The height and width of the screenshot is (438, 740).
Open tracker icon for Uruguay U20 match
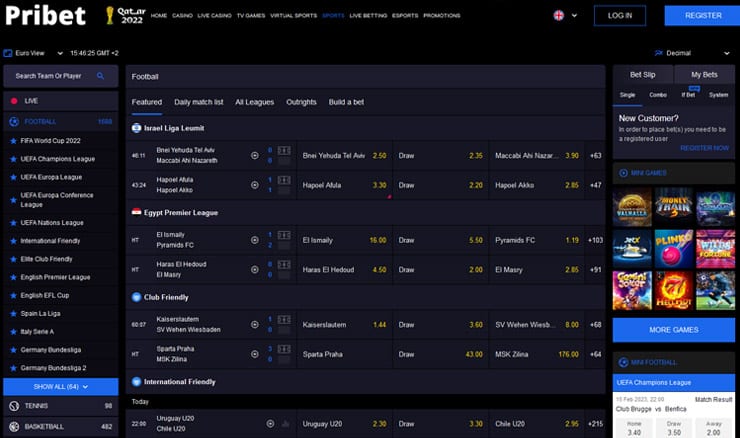(270, 424)
